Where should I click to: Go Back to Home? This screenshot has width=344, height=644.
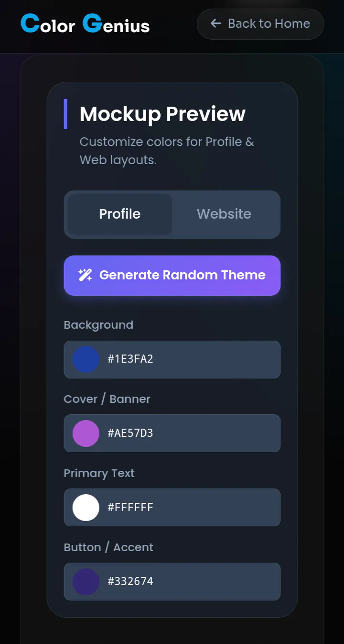(260, 23)
